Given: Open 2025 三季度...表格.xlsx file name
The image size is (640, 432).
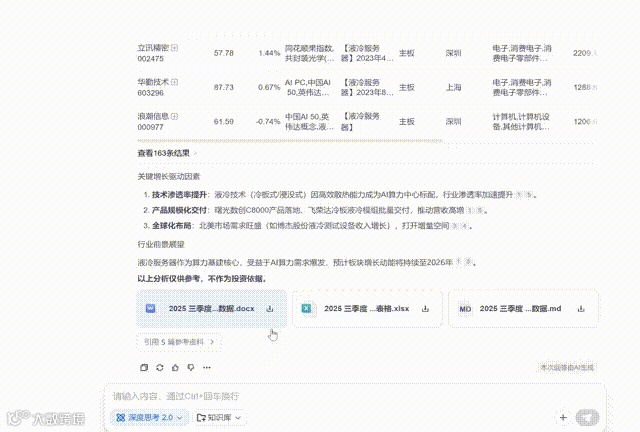Looking at the screenshot, I should click(367, 309).
